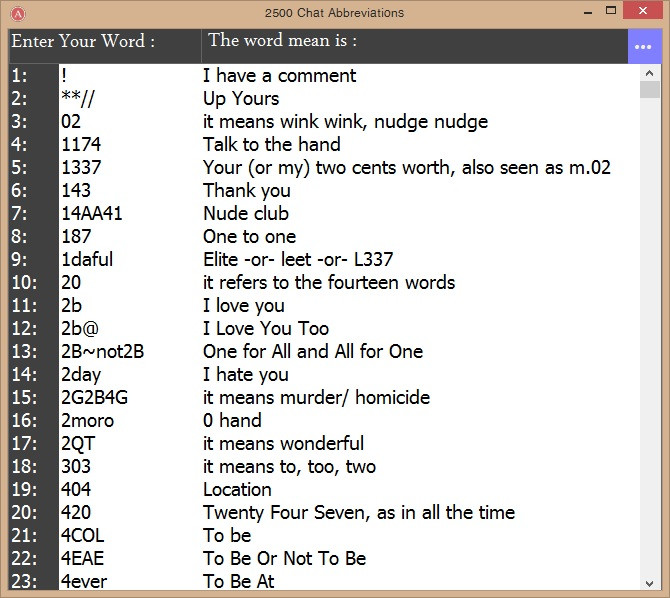This screenshot has width=670, height=598.
Task: Click the meaning 'Location'
Action: click(x=237, y=489)
